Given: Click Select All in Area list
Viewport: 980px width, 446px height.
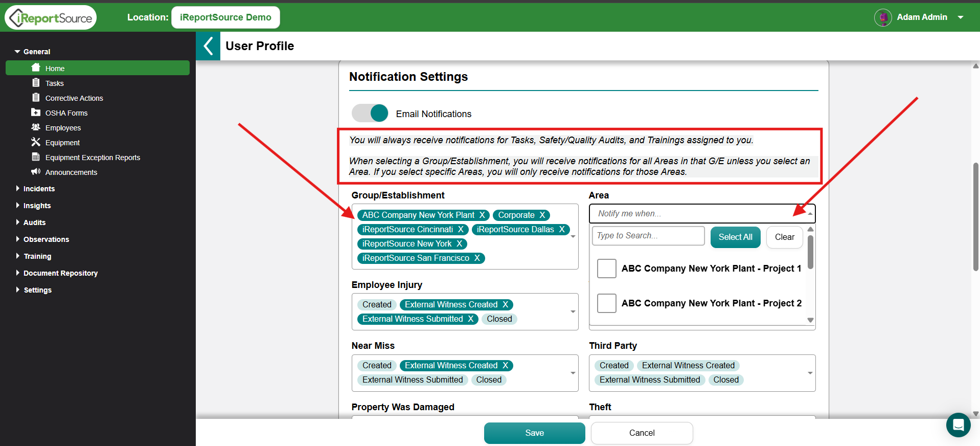Looking at the screenshot, I should click(735, 237).
